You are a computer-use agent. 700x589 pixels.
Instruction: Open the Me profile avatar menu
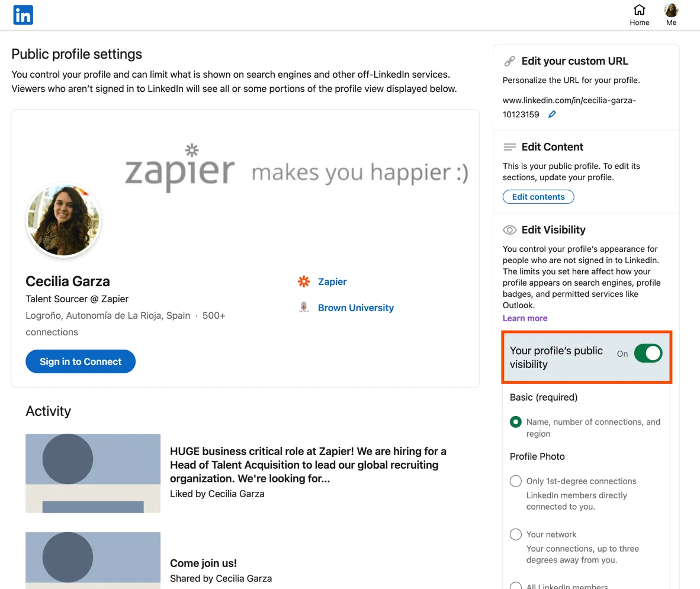point(671,10)
